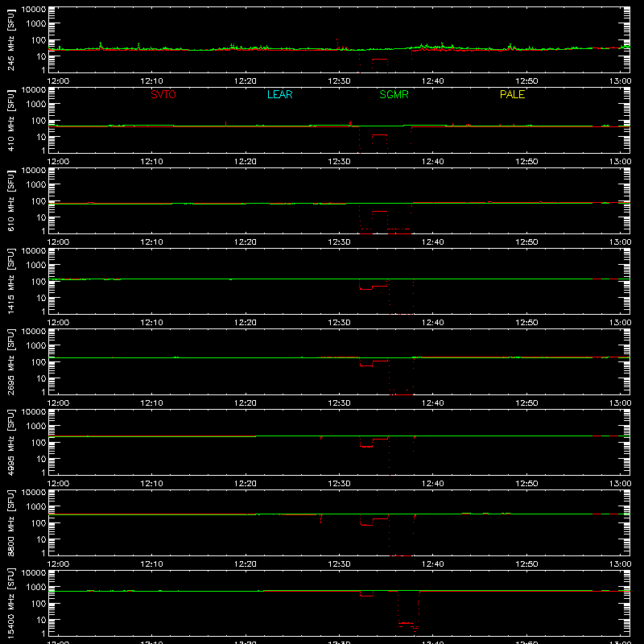644x644 pixels.
Task: Click the 12:10 time label below 410 MHz plot
Action: (x=151, y=162)
